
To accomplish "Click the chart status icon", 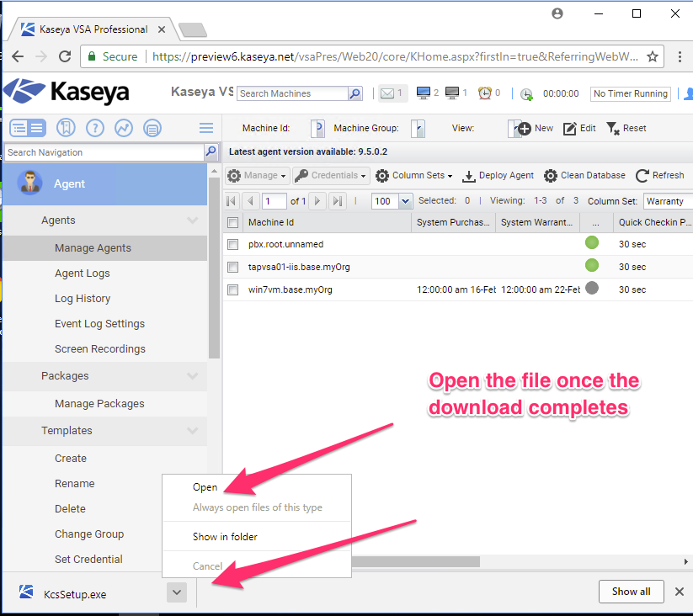I will [x=124, y=128].
